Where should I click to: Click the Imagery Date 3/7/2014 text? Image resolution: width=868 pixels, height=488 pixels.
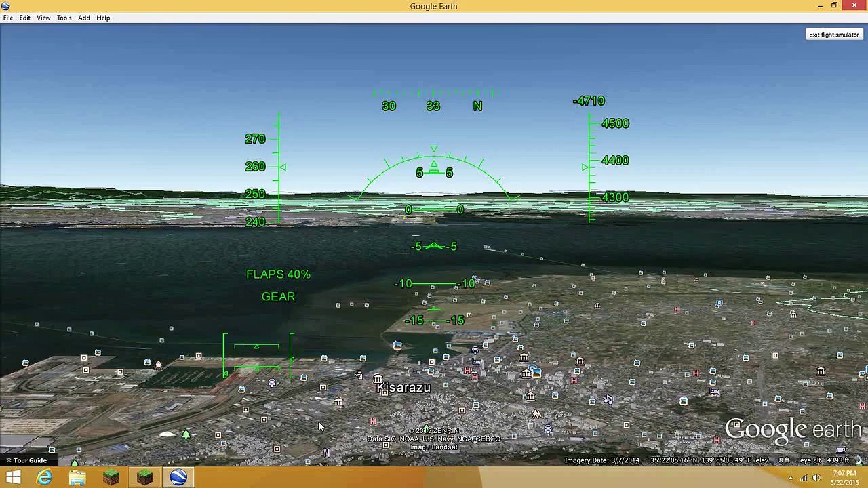pos(602,460)
